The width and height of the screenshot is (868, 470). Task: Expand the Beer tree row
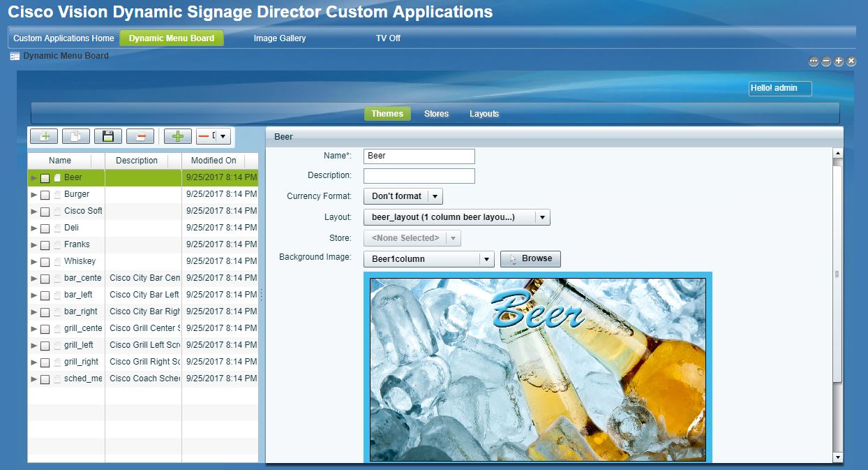pos(33,178)
